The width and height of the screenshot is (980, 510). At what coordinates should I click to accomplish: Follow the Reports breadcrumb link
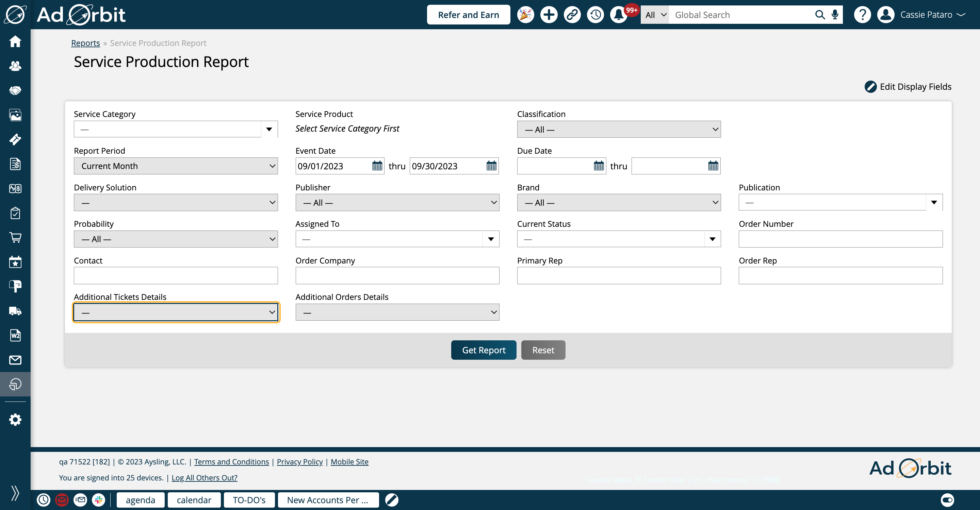[x=86, y=43]
